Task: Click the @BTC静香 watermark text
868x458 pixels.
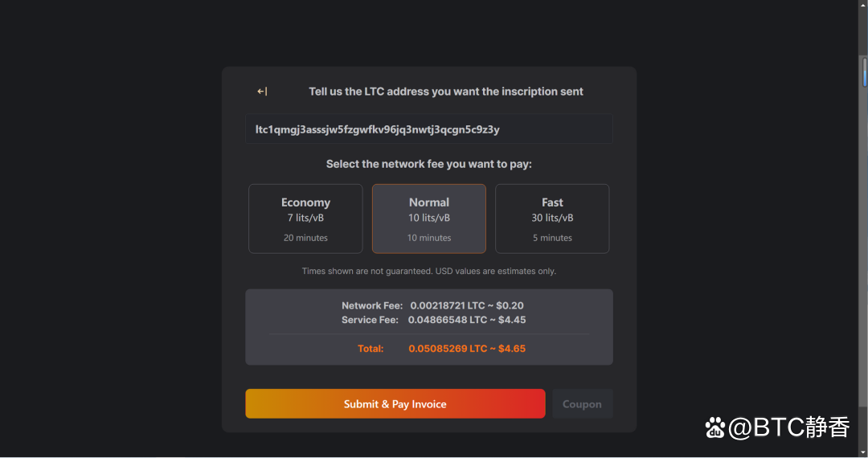Action: coord(788,428)
